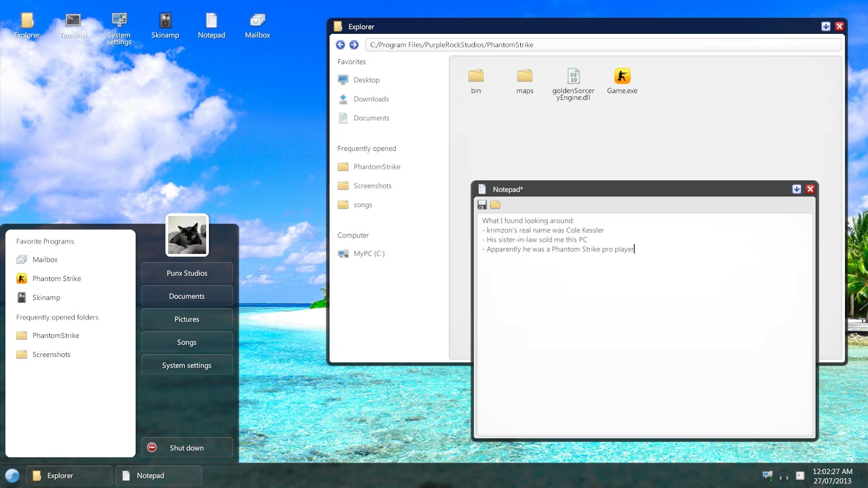Screen dimensions: 868x488
Task: Launch Phantom Strike from Favorite Programs
Action: [x=57, y=278]
